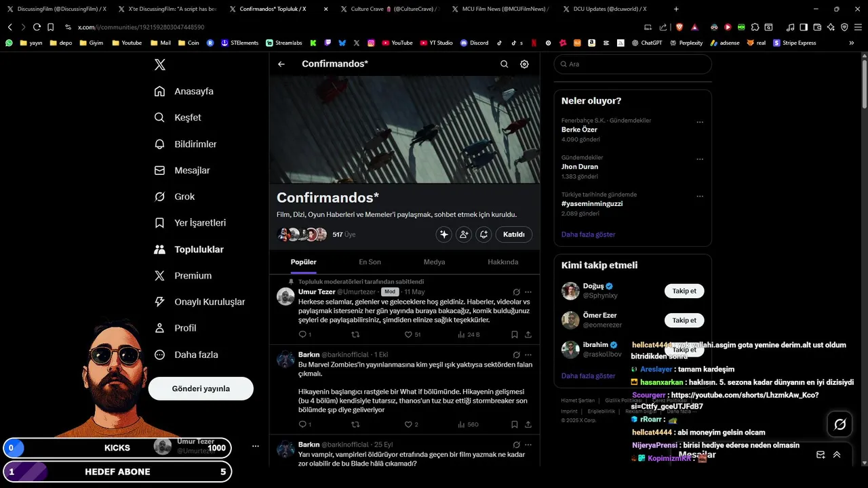This screenshot has height=488, width=868.
Task: Open community notification bell-plus icon
Action: click(484, 234)
